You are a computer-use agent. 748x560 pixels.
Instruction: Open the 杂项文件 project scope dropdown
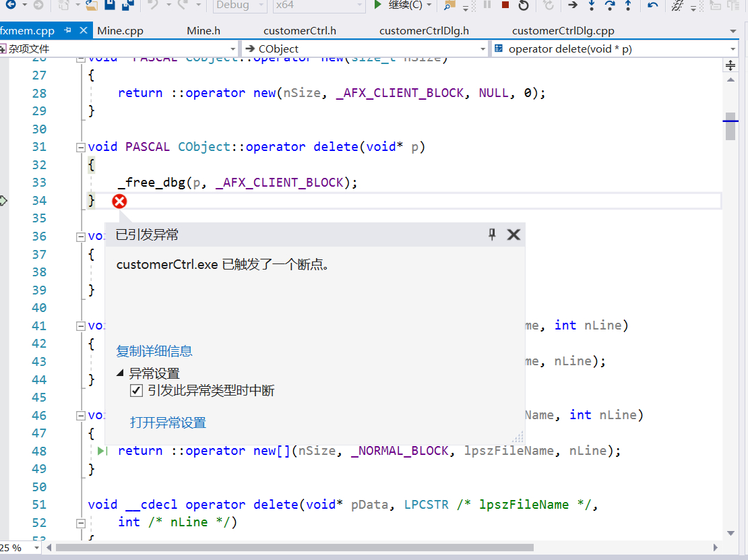pyautogui.click(x=119, y=49)
